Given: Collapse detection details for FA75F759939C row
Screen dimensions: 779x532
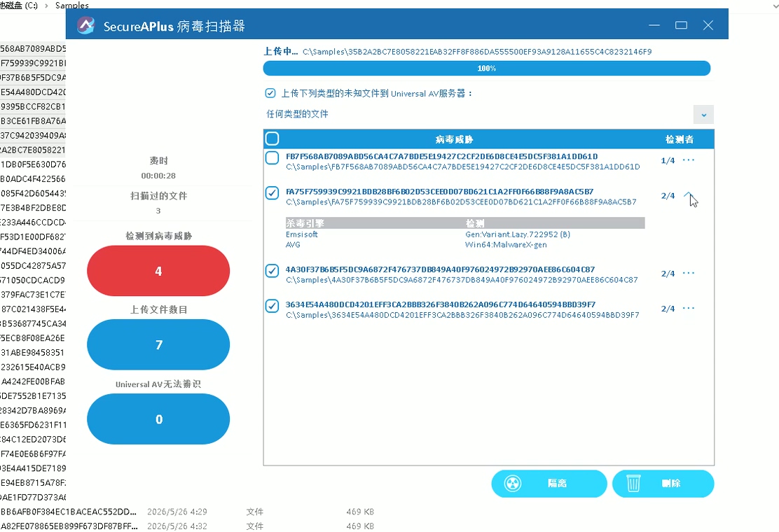Looking at the screenshot, I should click(x=689, y=195).
